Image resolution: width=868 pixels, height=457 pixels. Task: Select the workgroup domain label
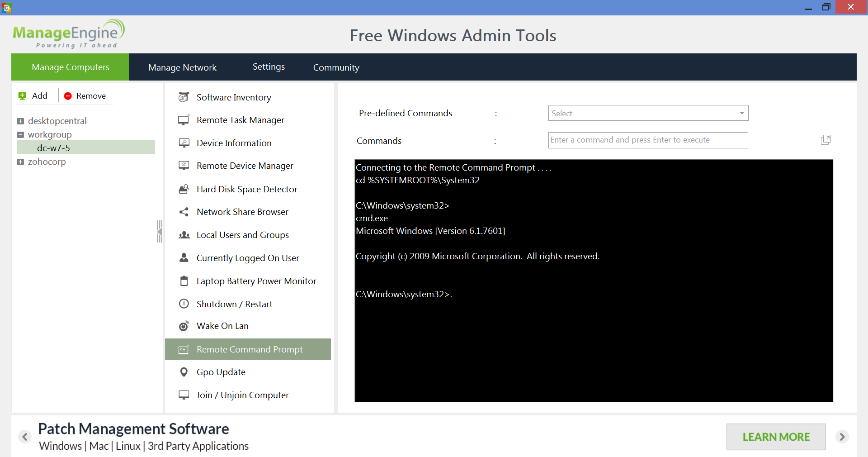pyautogui.click(x=50, y=134)
